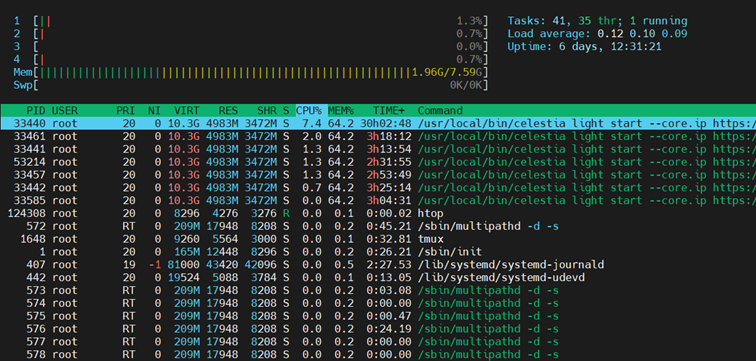Sort by the PRI column header
Viewport: 756px width, 361px height.
(125, 110)
